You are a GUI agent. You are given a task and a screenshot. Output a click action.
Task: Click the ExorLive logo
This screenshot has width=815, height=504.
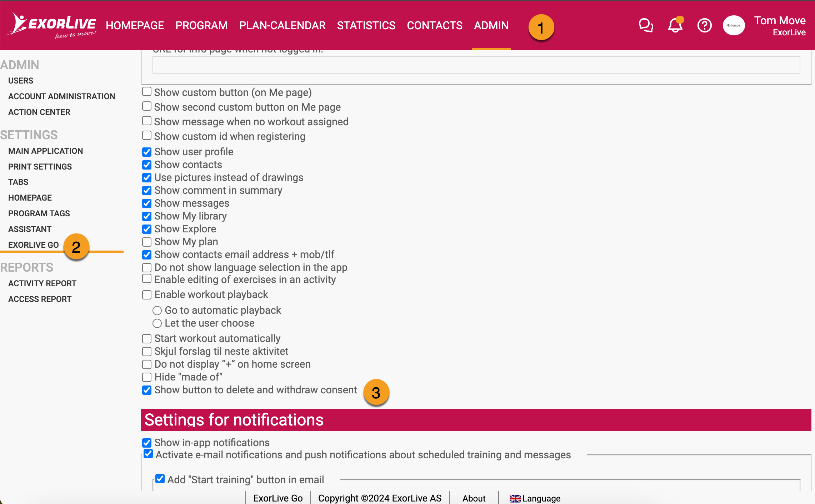coord(52,26)
